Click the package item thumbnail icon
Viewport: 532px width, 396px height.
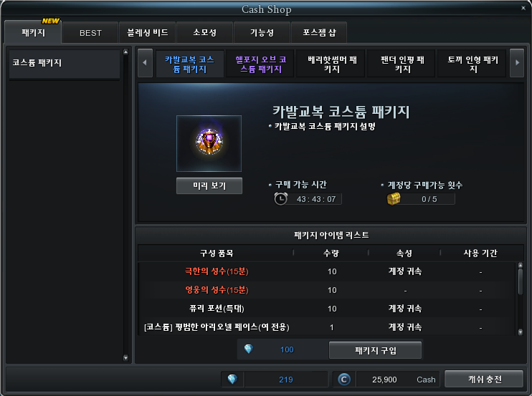pos(209,143)
